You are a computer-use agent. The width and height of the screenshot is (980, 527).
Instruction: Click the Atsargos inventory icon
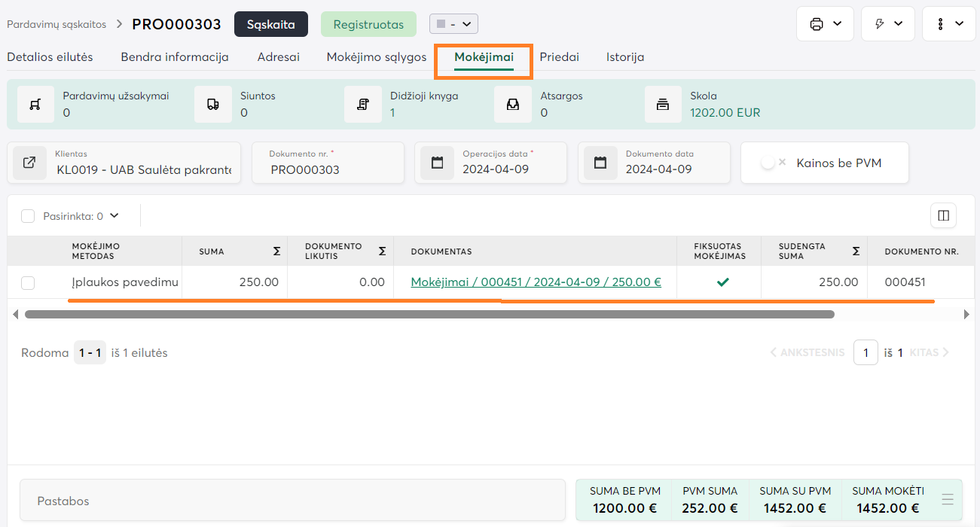tap(513, 105)
